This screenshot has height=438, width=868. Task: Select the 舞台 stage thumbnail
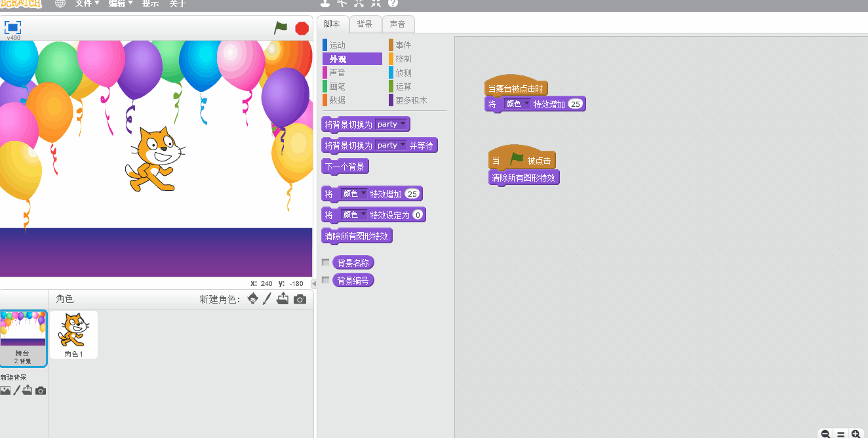click(23, 338)
